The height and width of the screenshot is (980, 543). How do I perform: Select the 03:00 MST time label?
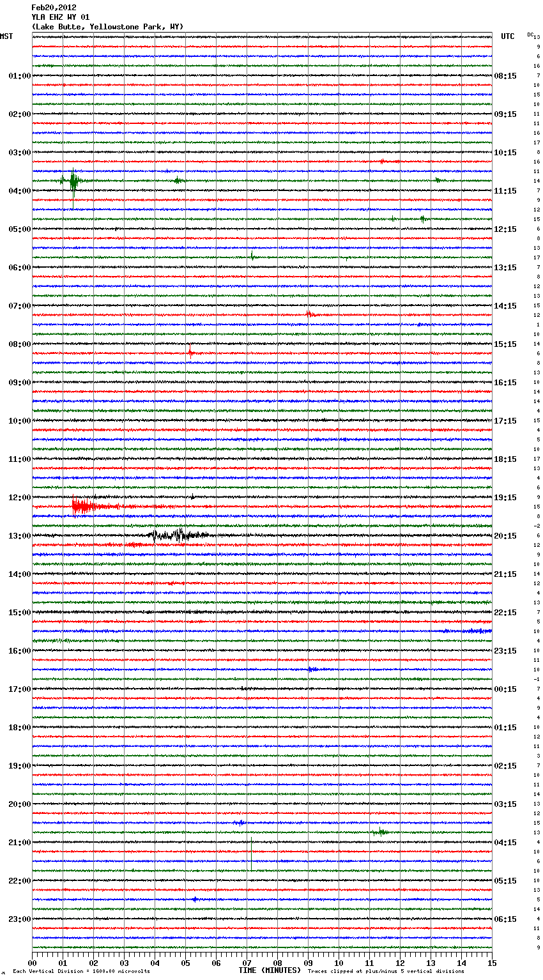(20, 153)
